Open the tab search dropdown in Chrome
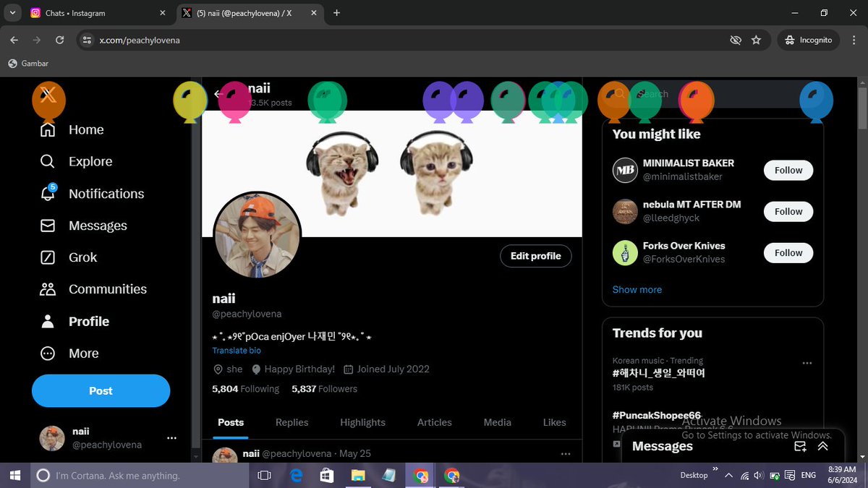The width and height of the screenshot is (868, 488). click(x=13, y=13)
